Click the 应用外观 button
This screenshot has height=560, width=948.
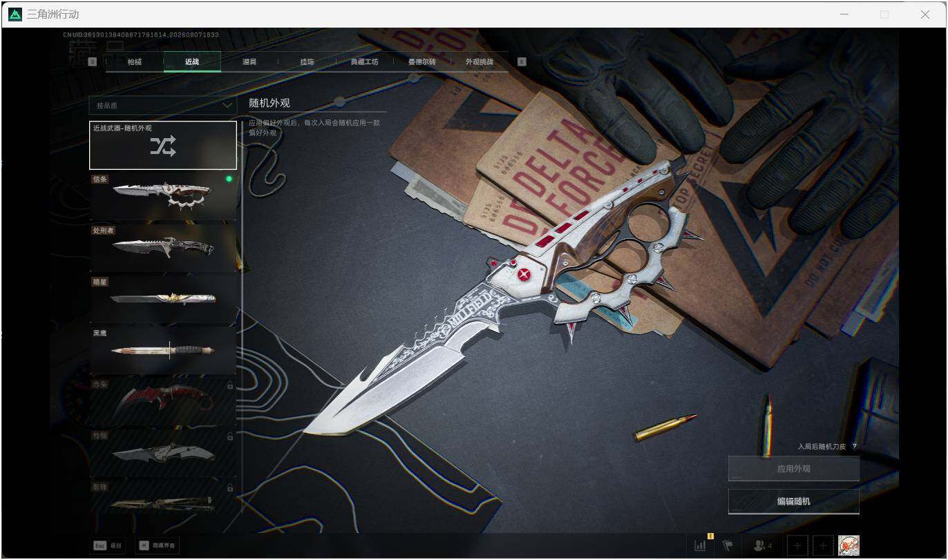point(794,469)
